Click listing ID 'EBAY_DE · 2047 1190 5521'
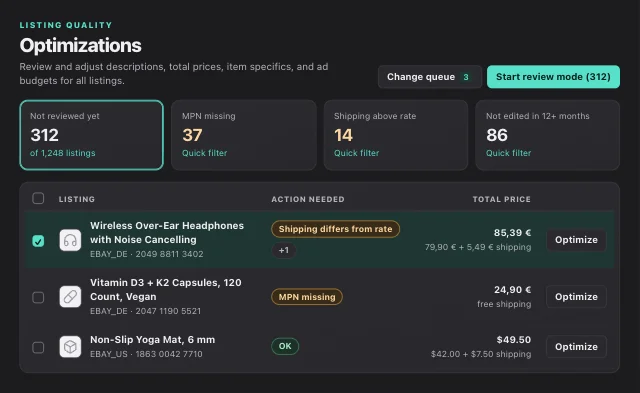The width and height of the screenshot is (640, 393). [x=145, y=311]
